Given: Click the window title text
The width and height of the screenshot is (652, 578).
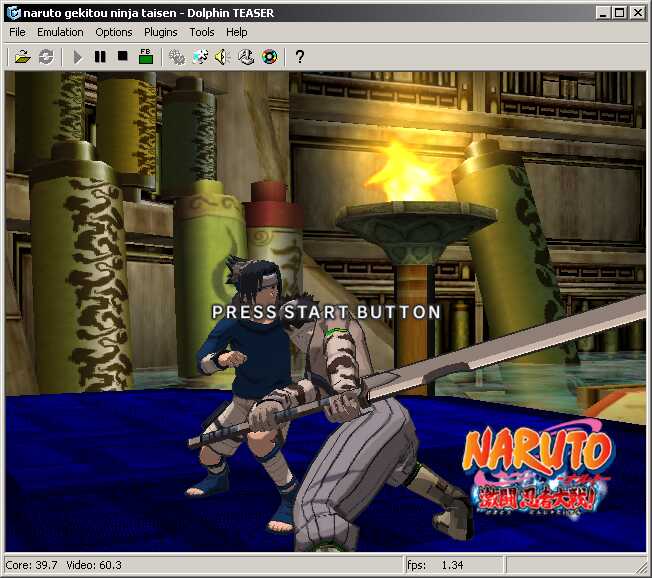Looking at the screenshot, I should [148, 13].
